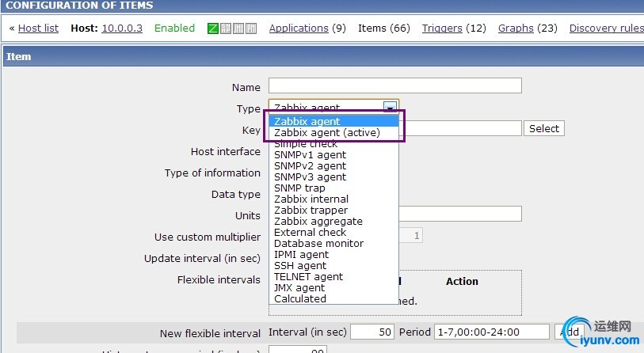The height and width of the screenshot is (353, 644).
Task: Select Zabbix aggregate item type
Action: coord(333,222)
